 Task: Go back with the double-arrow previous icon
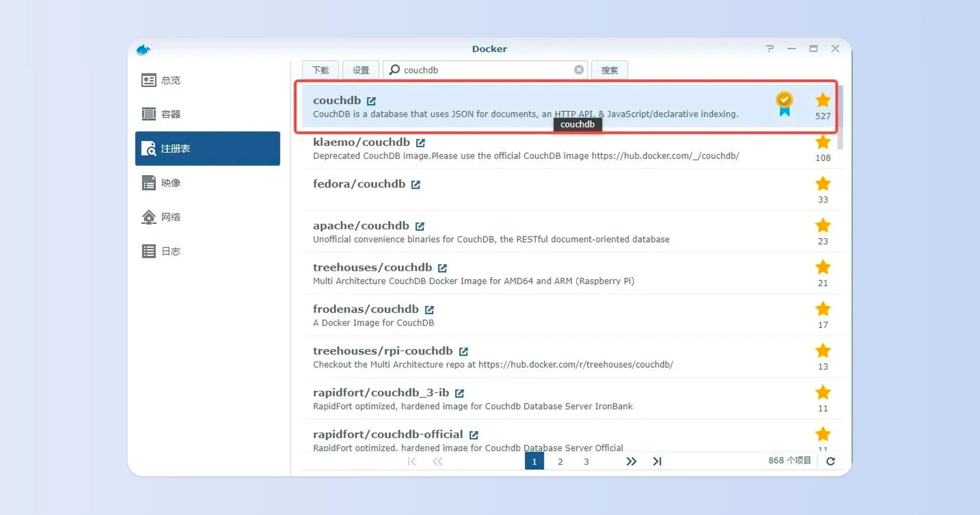click(x=438, y=461)
